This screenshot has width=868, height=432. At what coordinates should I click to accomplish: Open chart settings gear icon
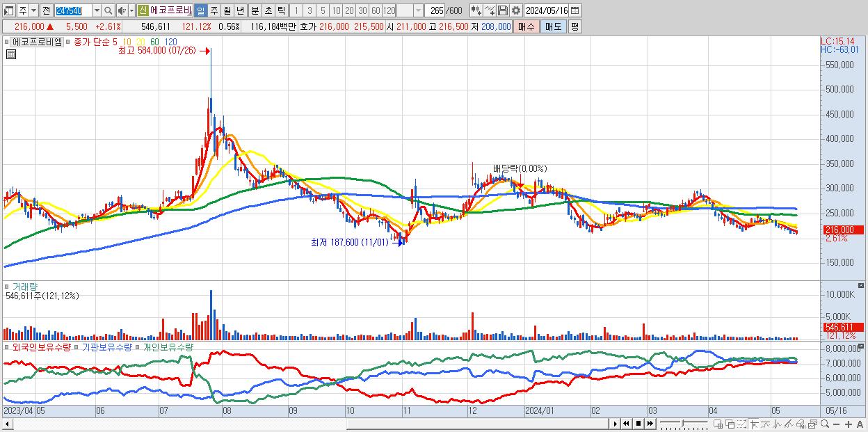click(x=516, y=10)
